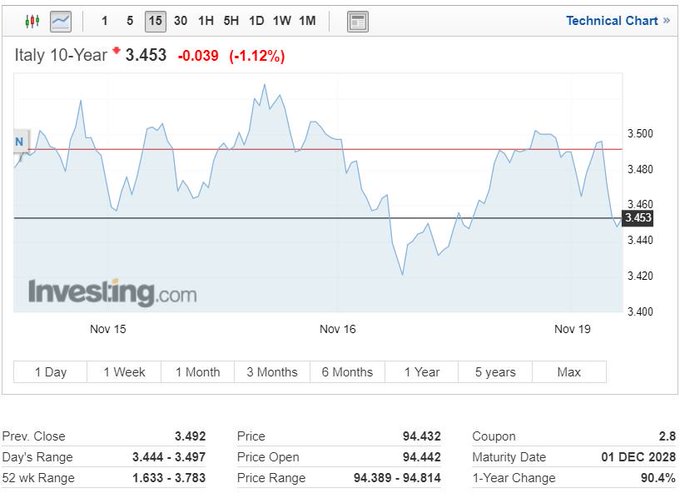
Task: Click the 1-Year Change value 90.4%
Action: click(x=658, y=478)
